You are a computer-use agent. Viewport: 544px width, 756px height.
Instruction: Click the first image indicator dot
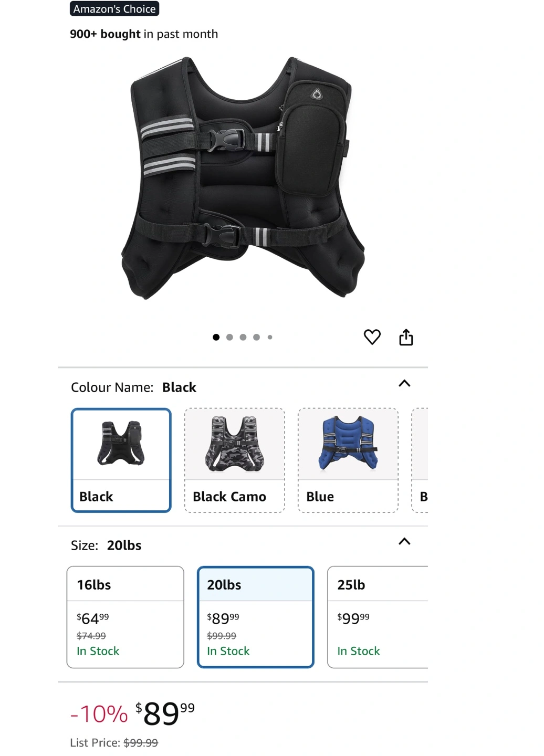coord(216,337)
